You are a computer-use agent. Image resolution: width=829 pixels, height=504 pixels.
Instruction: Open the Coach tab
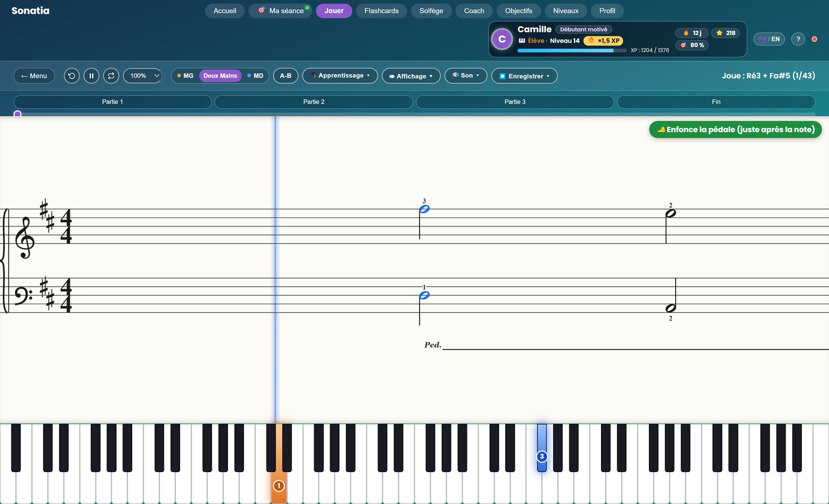click(474, 11)
